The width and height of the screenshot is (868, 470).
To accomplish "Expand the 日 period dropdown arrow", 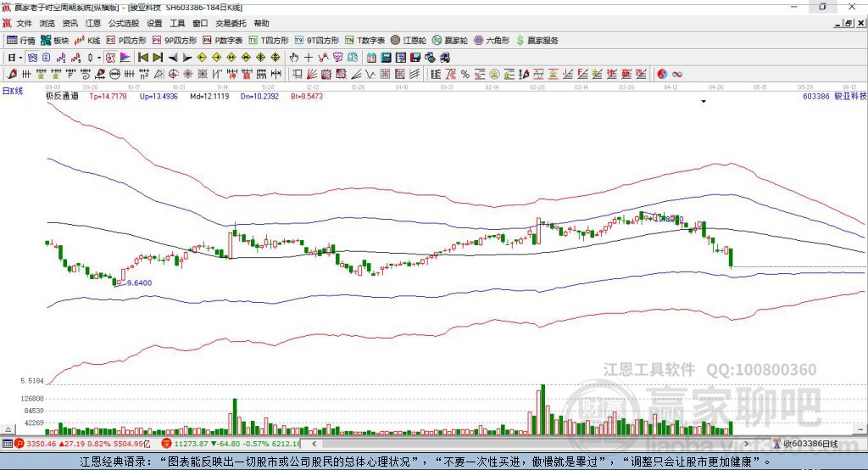I will 20,58.
